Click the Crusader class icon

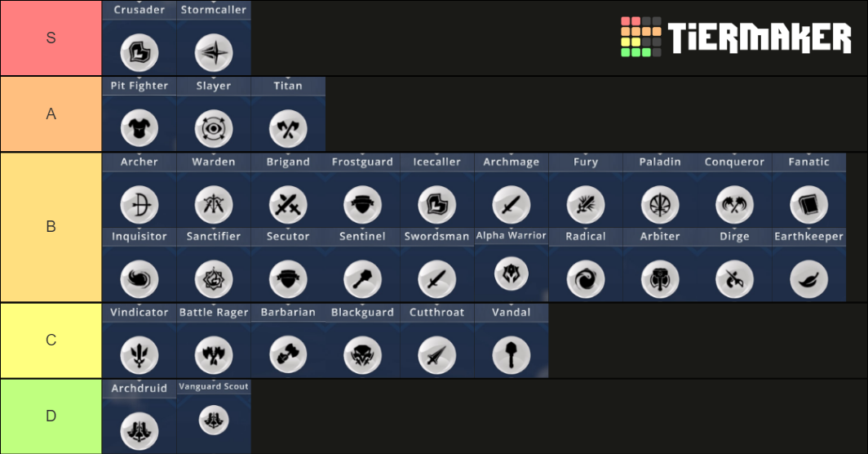pos(139,52)
